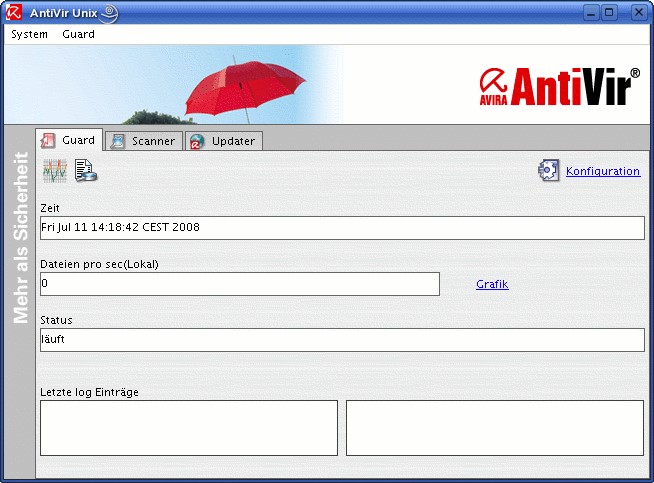Click the statistics graph icon
The image size is (654, 483).
pos(55,171)
